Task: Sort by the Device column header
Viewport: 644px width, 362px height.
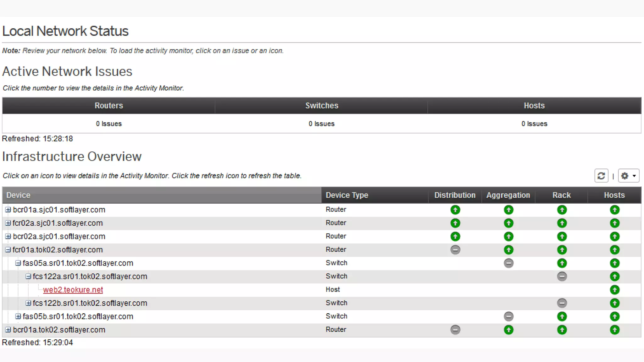Action: click(x=18, y=195)
